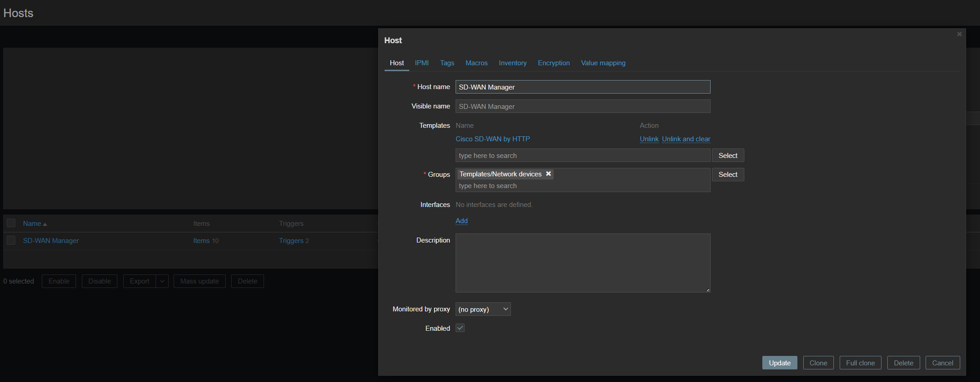Expand the Export options arrow

coord(162,281)
